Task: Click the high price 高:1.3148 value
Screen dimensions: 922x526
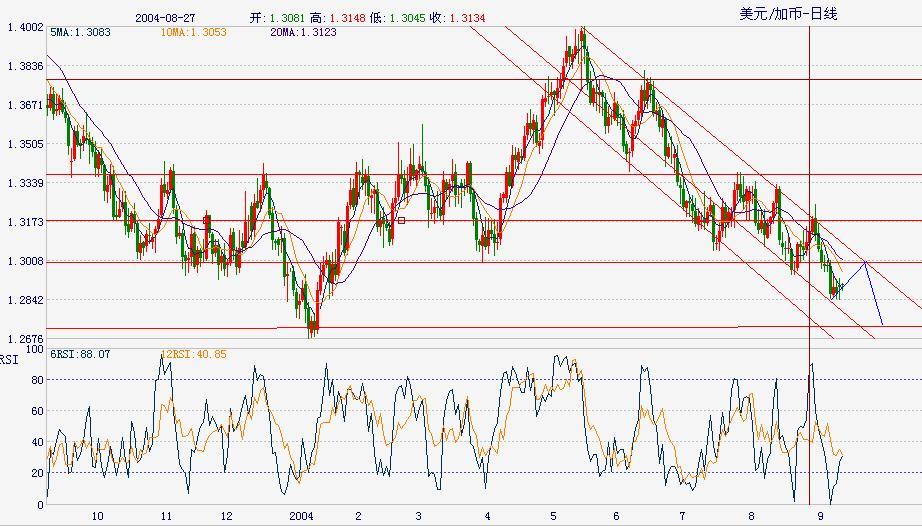Action: 340,18
